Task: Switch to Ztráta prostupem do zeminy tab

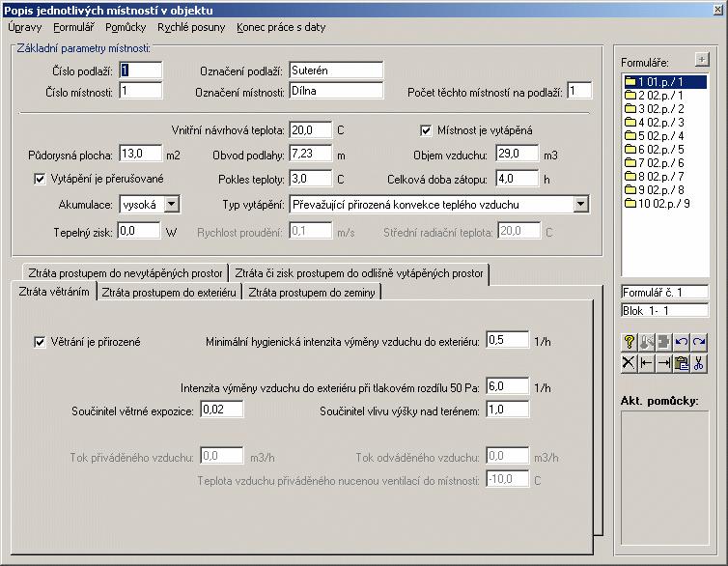Action: point(312,293)
